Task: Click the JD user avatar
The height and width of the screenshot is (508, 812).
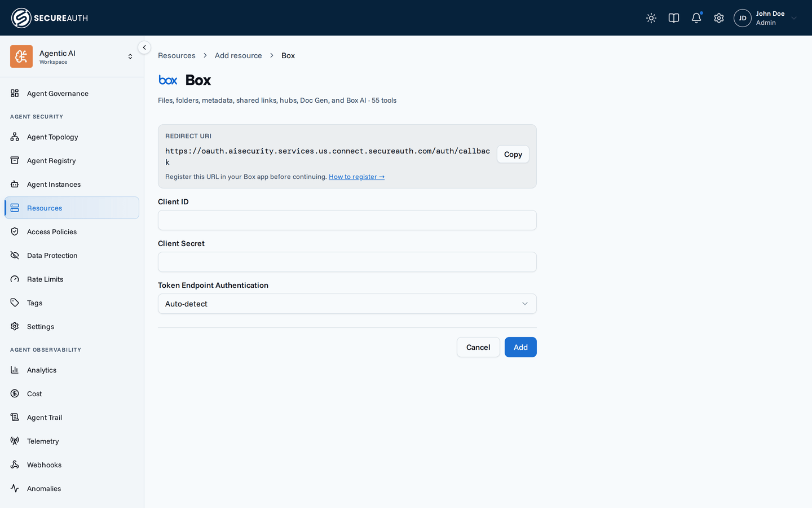Action: pos(743,18)
